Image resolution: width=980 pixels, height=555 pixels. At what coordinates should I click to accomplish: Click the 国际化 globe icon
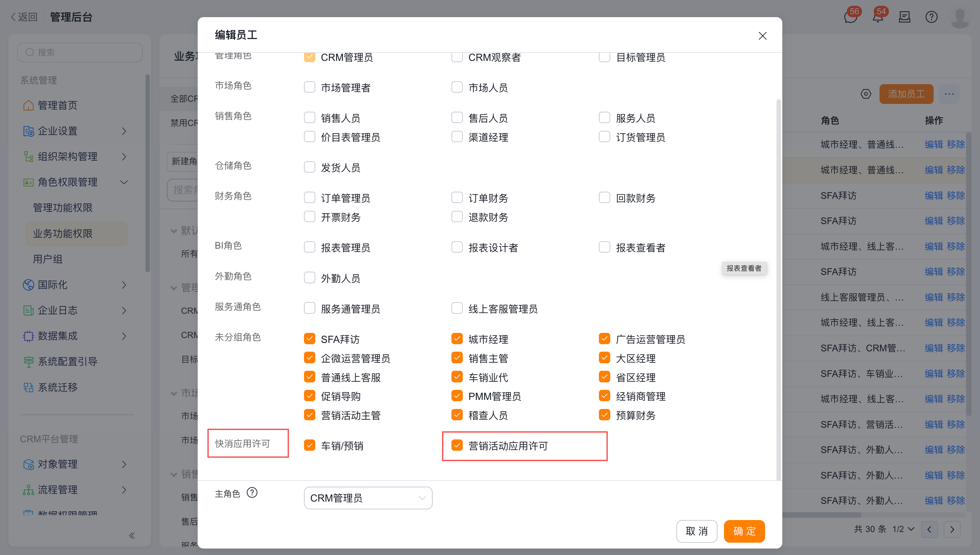[28, 285]
